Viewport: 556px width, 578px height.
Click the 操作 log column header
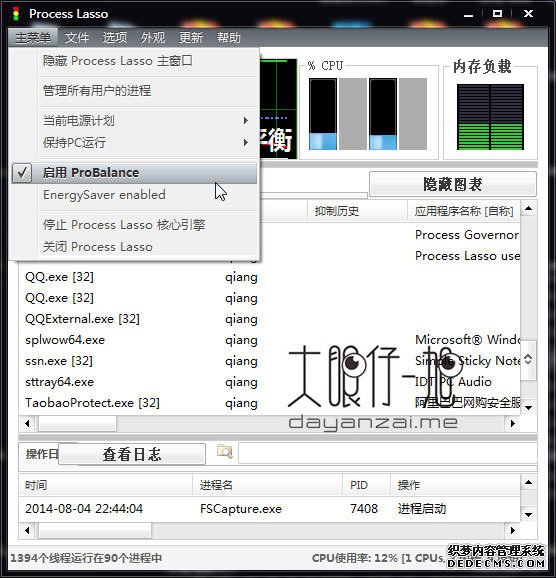pyautogui.click(x=455, y=485)
